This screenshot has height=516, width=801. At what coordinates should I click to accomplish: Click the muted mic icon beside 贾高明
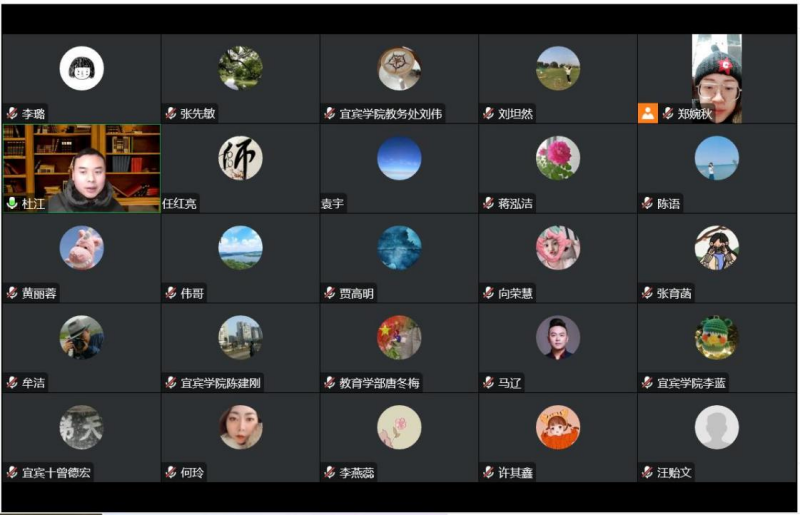(330, 293)
